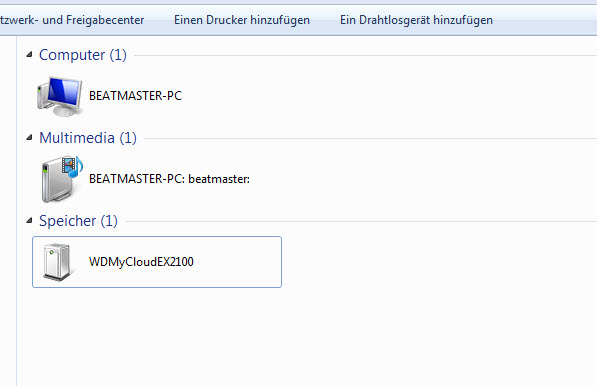Click the Speicher group header separator line
597x386 pixels.
tap(361, 222)
